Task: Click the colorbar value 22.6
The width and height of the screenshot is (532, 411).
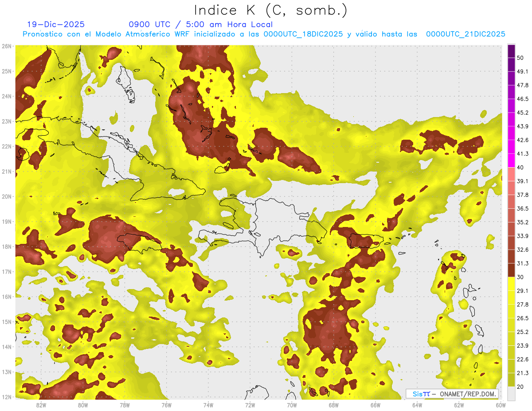Action: pos(522,360)
